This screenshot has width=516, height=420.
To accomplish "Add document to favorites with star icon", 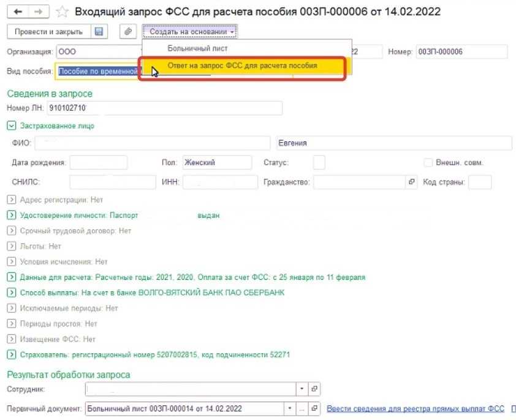I will click(61, 12).
